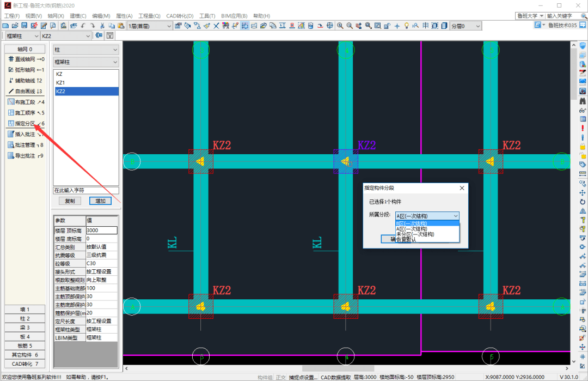Click the Cut scissors icon

click(x=102, y=26)
